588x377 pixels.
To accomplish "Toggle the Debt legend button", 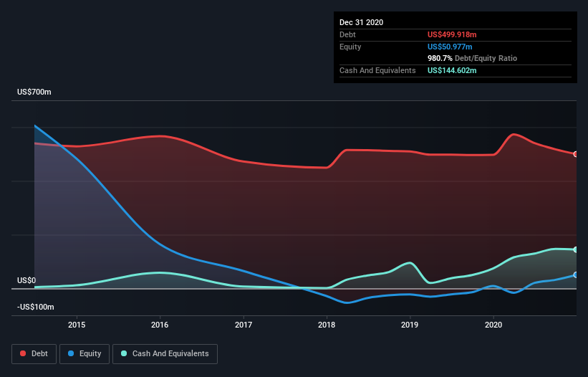I will [34, 354].
